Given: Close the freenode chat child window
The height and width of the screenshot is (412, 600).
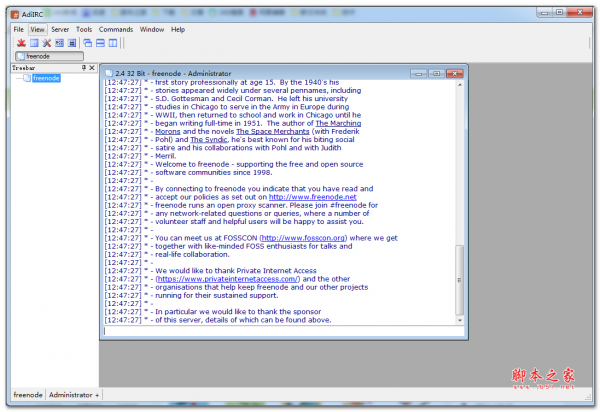Looking at the screenshot, I should (455, 73).
